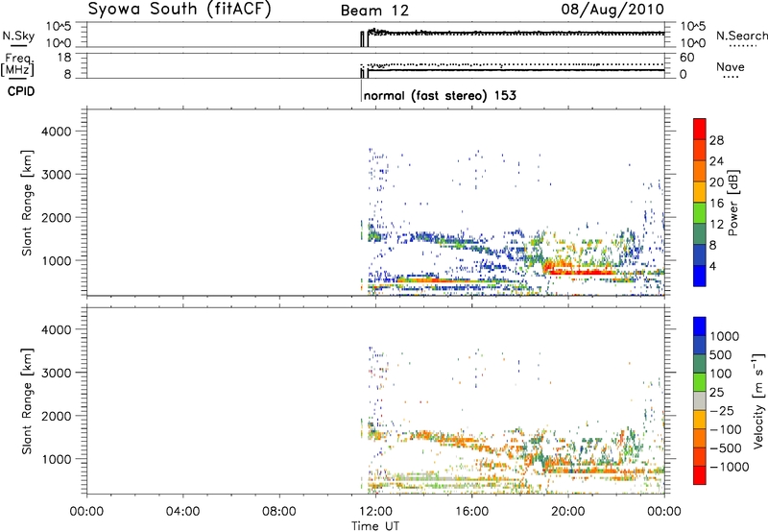This screenshot has width=768, height=532.
Task: Click the orange Power segment between 20 and 24
Action: [x=700, y=171]
